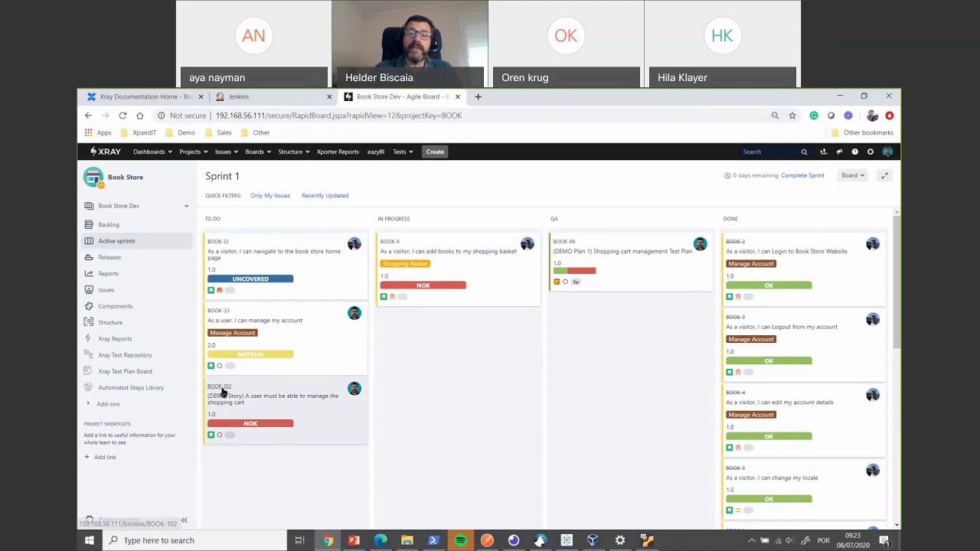
Task: Reload the browser page
Action: pyautogui.click(x=122, y=116)
